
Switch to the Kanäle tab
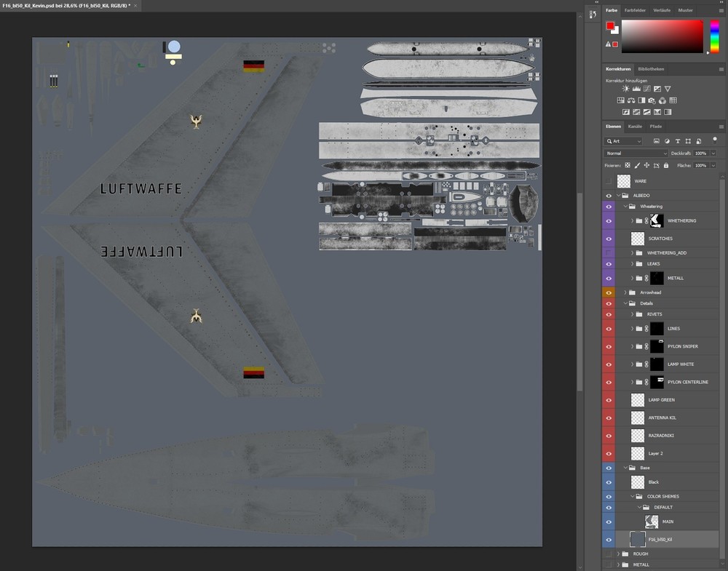[x=634, y=126]
